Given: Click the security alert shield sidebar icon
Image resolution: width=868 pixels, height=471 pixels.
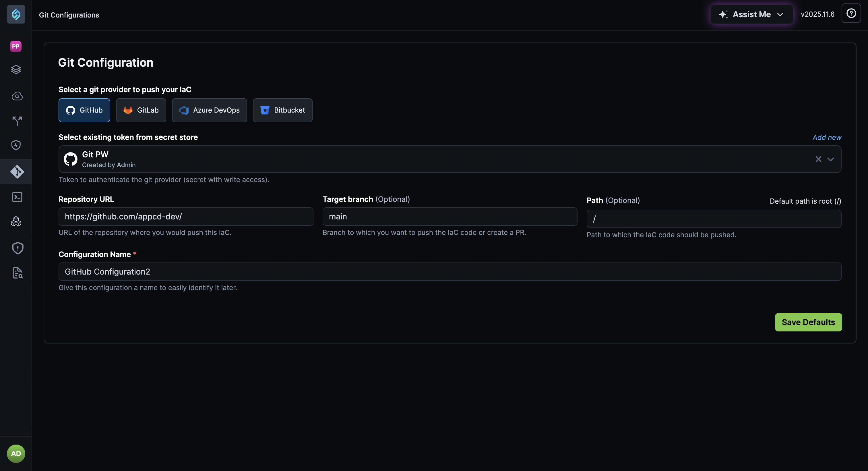Looking at the screenshot, I should pos(16,248).
